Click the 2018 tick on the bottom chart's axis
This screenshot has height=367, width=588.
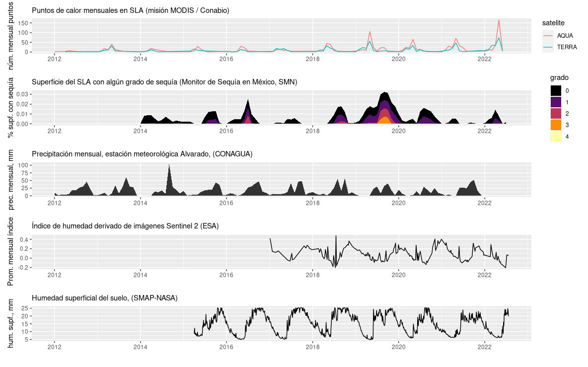coord(312,347)
